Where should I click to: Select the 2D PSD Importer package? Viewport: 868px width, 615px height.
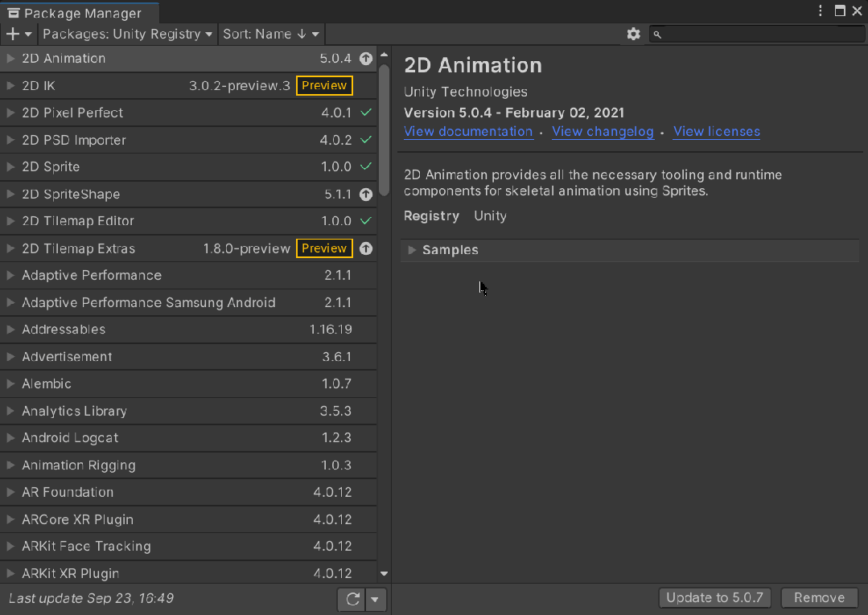coord(188,140)
